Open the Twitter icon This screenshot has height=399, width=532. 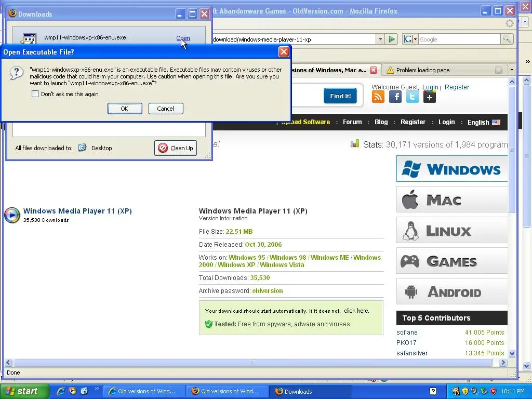pyautogui.click(x=412, y=97)
